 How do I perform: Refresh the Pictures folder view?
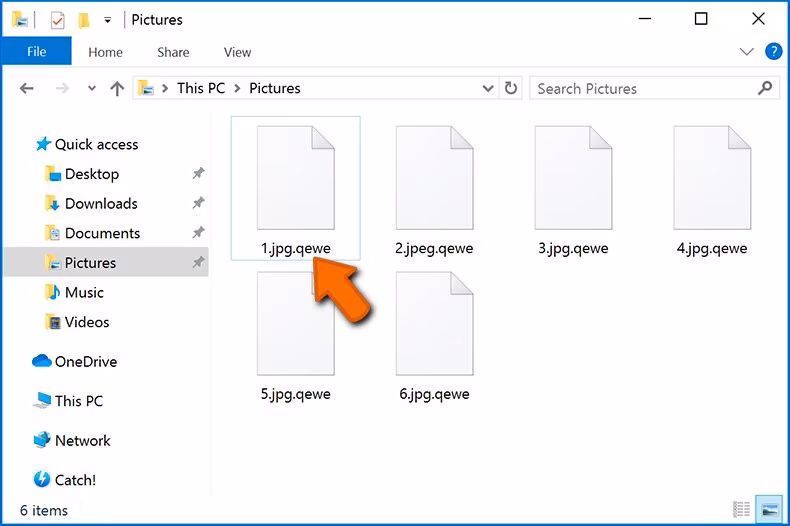(511, 88)
